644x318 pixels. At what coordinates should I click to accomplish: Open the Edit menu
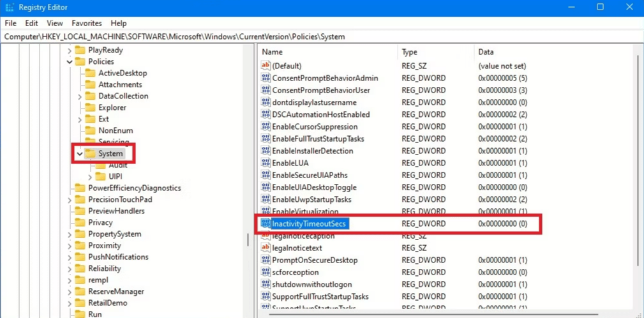coord(32,24)
